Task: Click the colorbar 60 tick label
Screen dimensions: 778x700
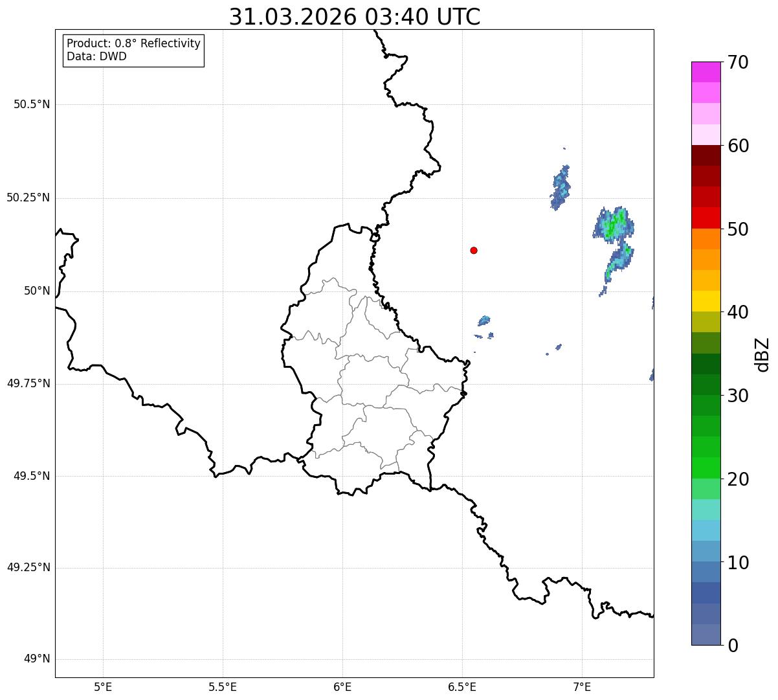Action: (x=738, y=146)
